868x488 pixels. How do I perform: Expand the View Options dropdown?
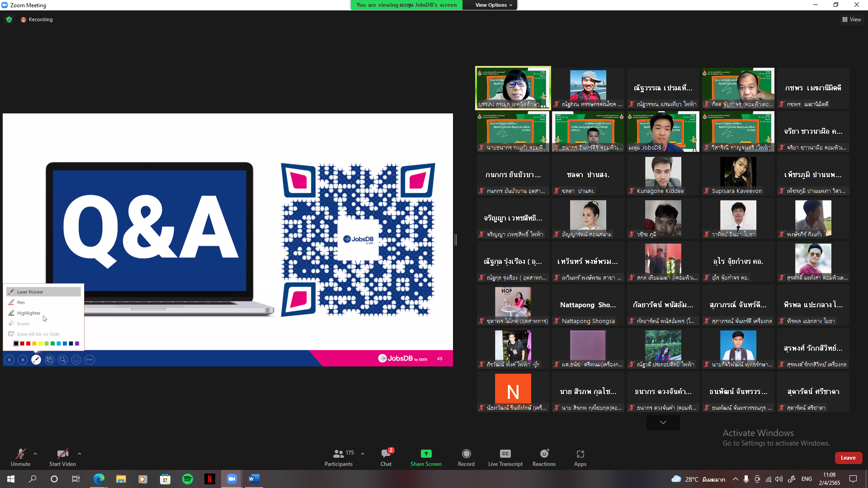point(494,5)
